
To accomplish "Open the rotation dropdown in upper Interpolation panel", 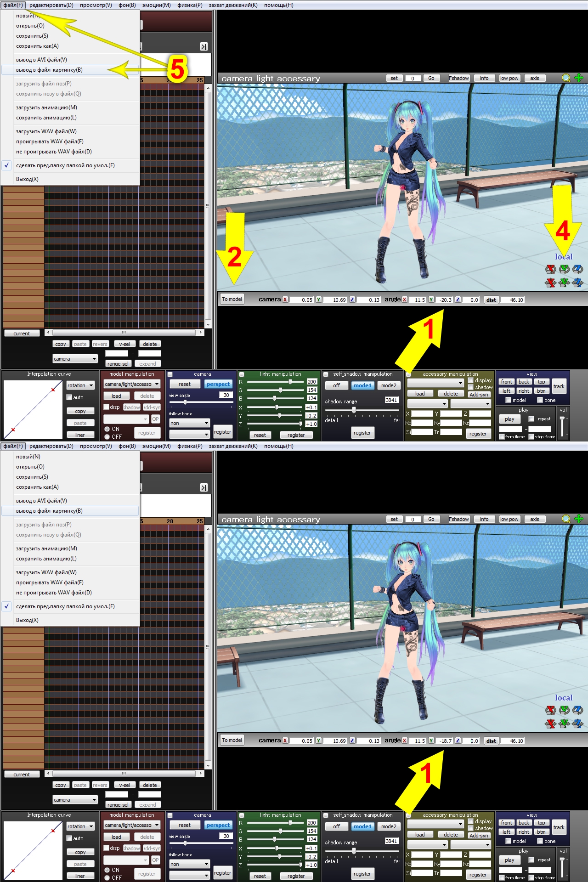I will [80, 385].
